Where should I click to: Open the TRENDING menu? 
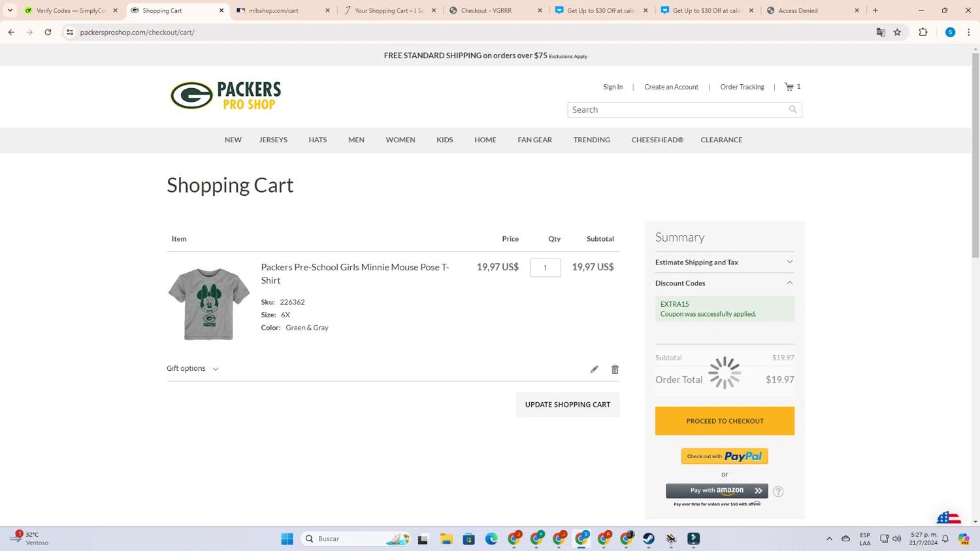pos(592,140)
